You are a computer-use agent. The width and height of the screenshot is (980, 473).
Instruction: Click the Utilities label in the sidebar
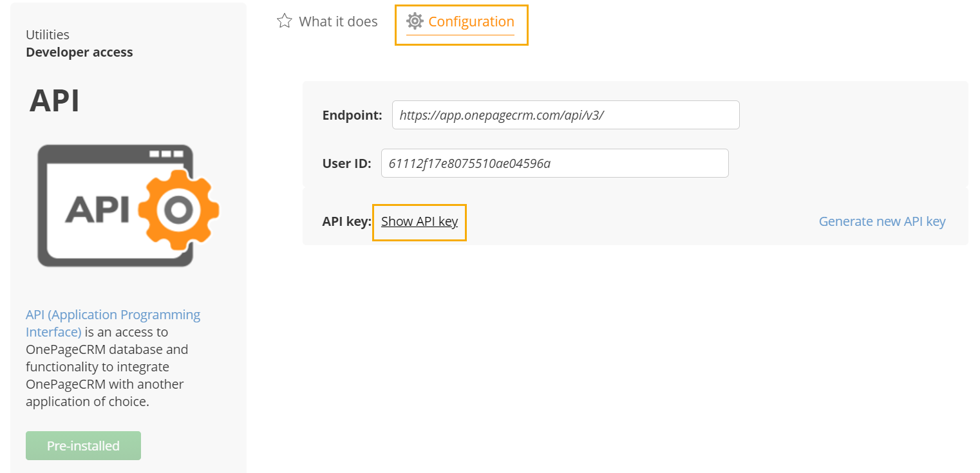[47, 34]
